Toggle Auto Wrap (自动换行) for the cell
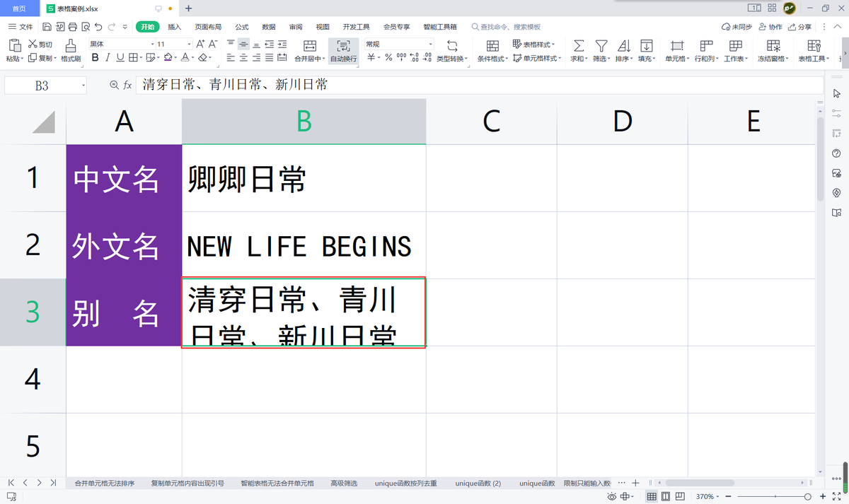 click(343, 51)
